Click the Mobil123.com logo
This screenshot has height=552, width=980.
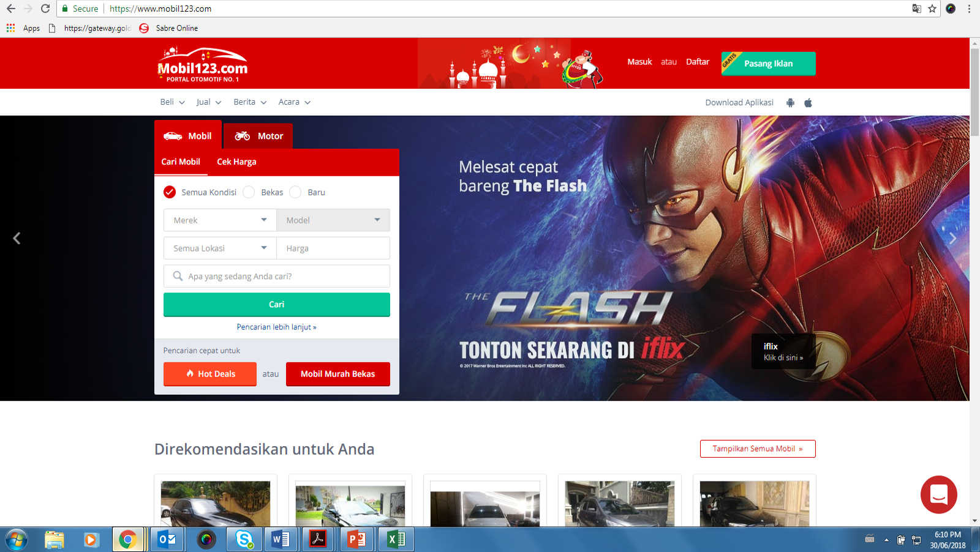click(203, 65)
